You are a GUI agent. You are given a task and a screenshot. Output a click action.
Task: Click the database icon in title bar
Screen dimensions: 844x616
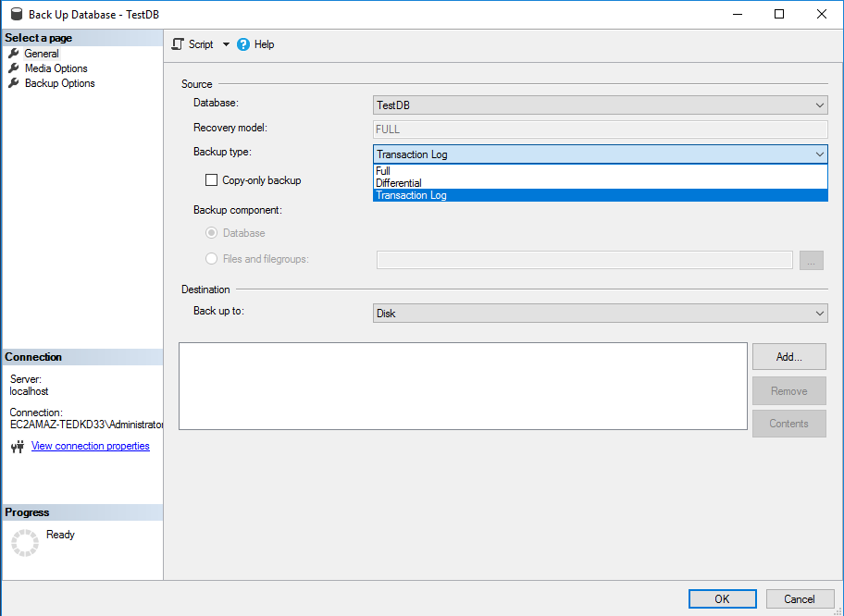[x=16, y=15]
